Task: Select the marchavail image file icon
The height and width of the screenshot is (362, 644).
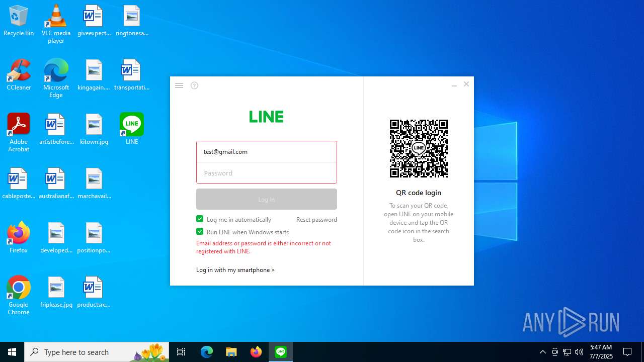Action: coord(94,184)
